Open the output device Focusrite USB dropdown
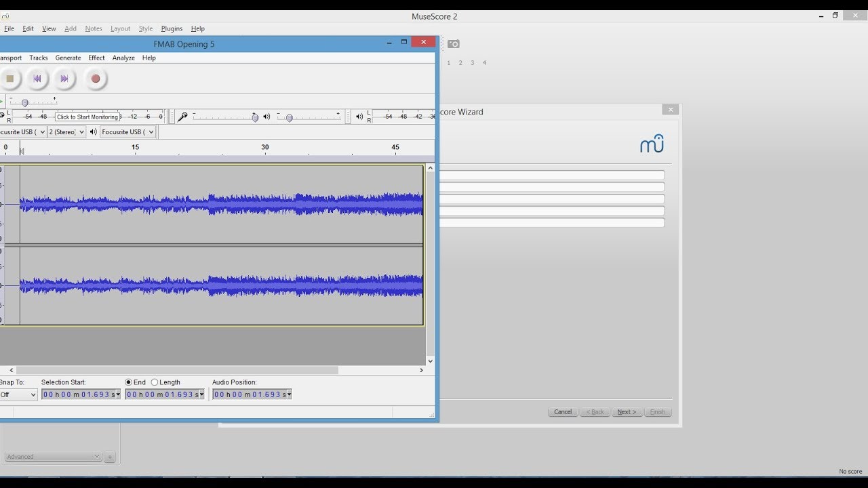Viewport: 868px width, 488px height. [x=128, y=131]
